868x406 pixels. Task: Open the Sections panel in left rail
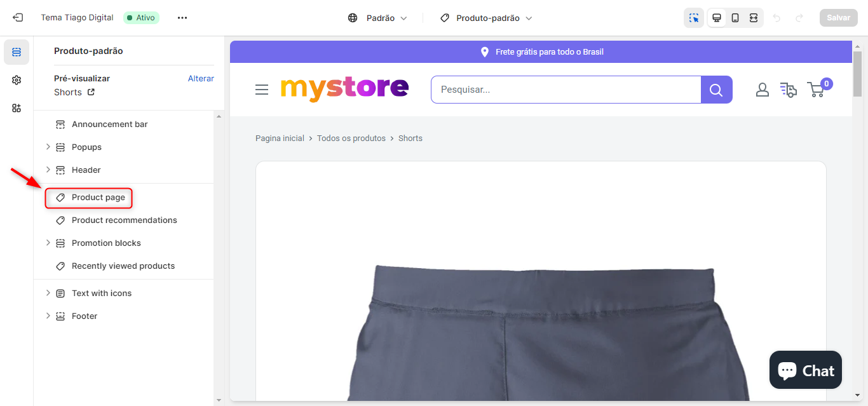pos(17,52)
